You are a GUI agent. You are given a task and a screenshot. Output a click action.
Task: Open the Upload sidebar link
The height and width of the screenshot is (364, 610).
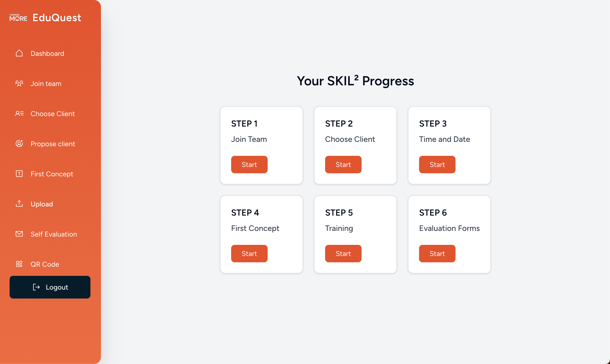(x=42, y=204)
